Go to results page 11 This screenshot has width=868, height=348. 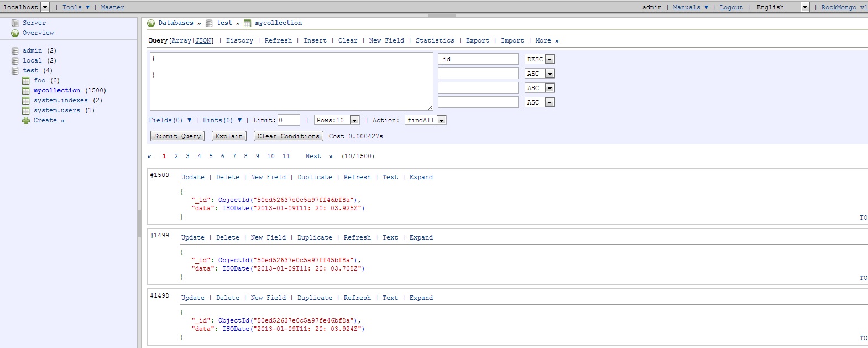(x=286, y=157)
